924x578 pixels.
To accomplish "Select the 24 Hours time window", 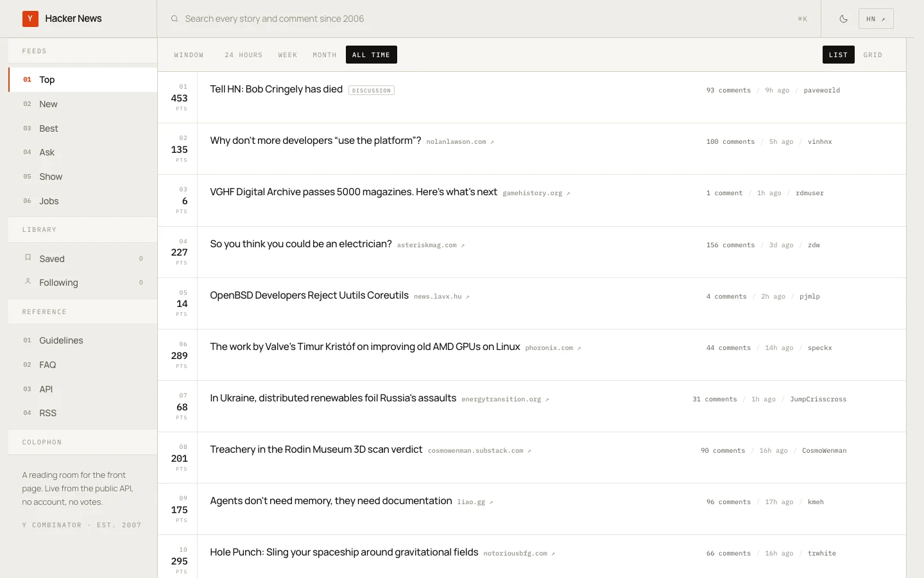I will pos(243,55).
